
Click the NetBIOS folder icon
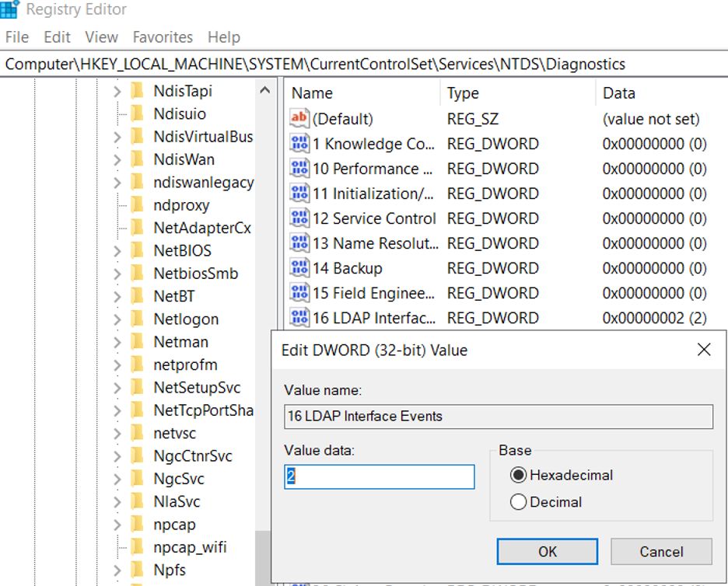point(137,250)
